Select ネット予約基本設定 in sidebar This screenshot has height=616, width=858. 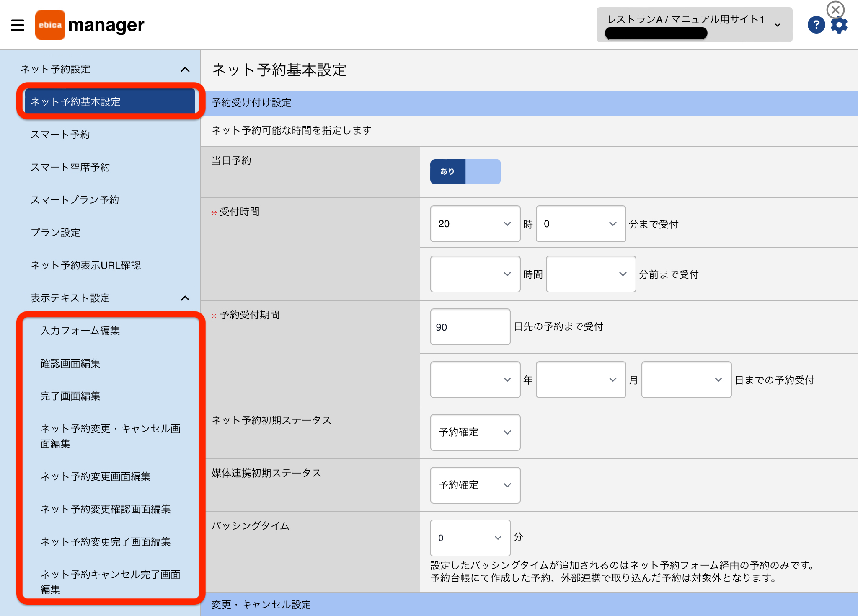coord(110,101)
